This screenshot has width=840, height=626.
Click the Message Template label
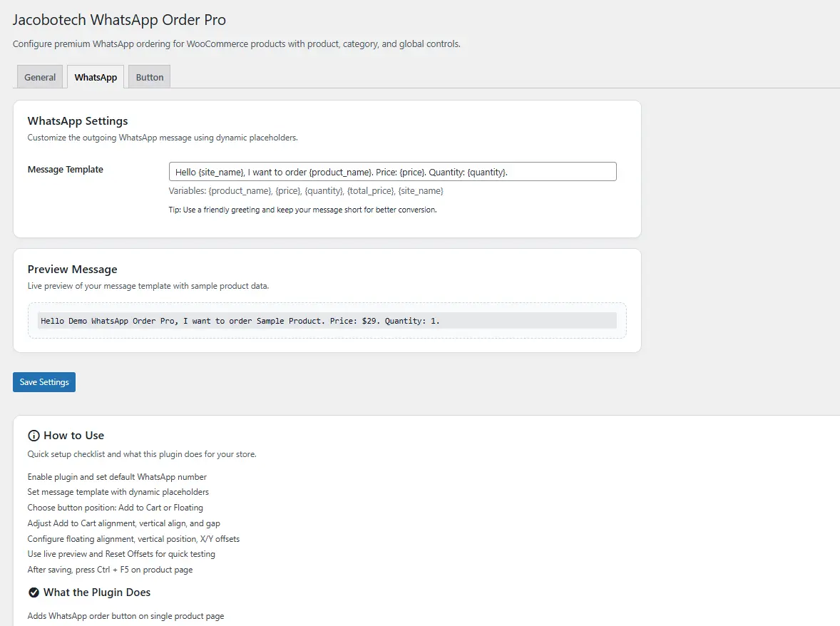(x=66, y=170)
